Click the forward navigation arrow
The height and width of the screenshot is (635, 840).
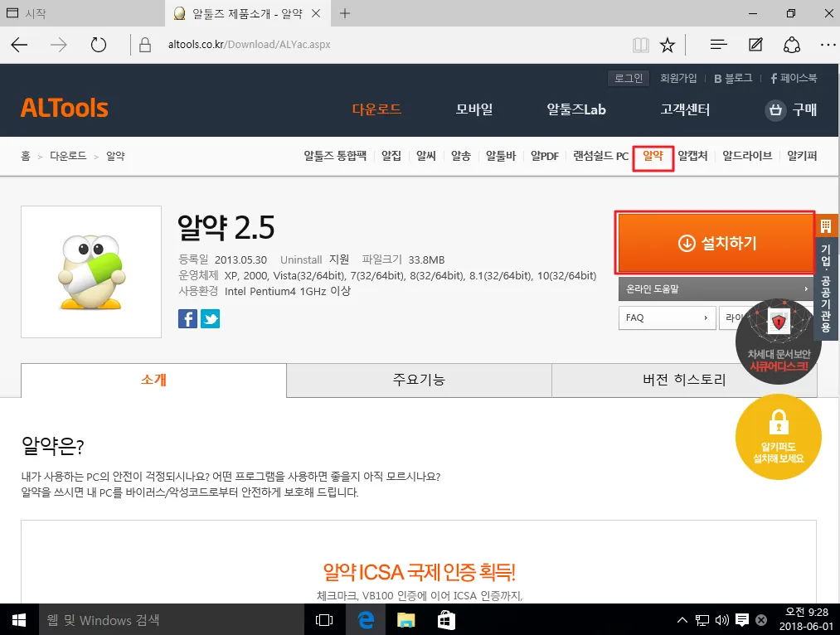(58, 45)
